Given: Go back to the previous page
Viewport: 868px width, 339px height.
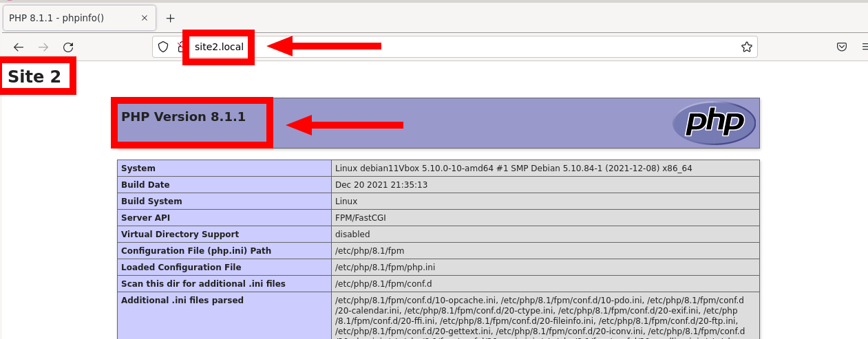Looking at the screenshot, I should [x=19, y=47].
